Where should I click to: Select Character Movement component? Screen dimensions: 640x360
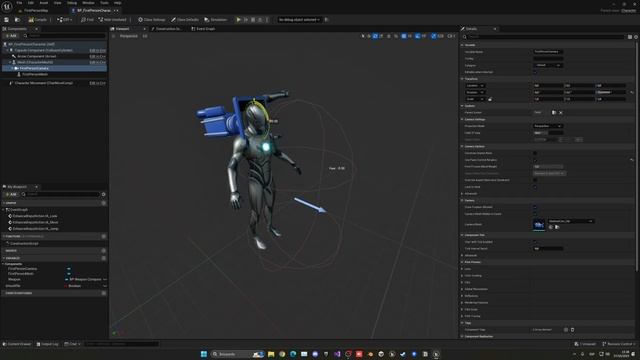pos(43,83)
